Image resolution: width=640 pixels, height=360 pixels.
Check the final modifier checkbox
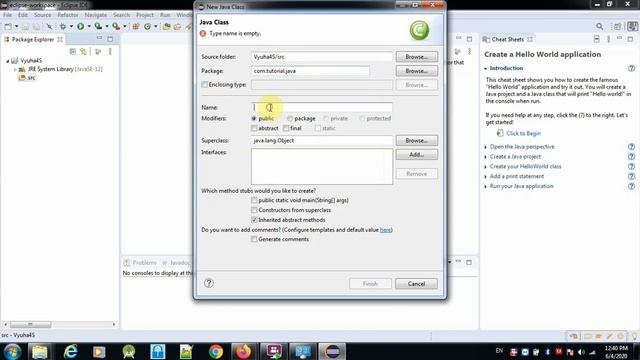tap(286, 128)
